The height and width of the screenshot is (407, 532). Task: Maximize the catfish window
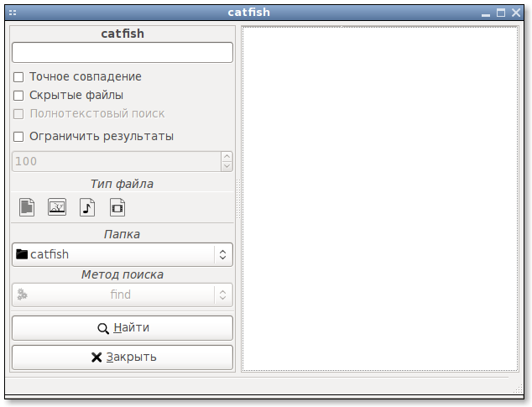501,13
